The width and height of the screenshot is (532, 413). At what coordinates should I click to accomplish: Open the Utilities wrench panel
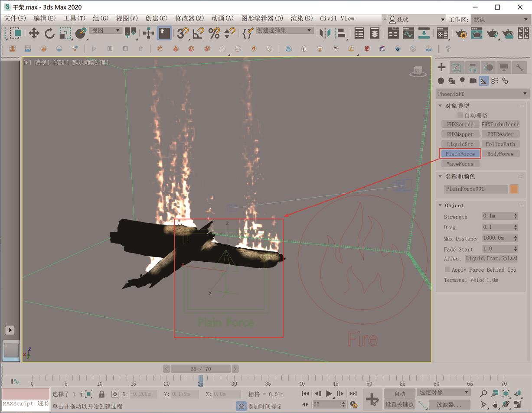coord(519,67)
